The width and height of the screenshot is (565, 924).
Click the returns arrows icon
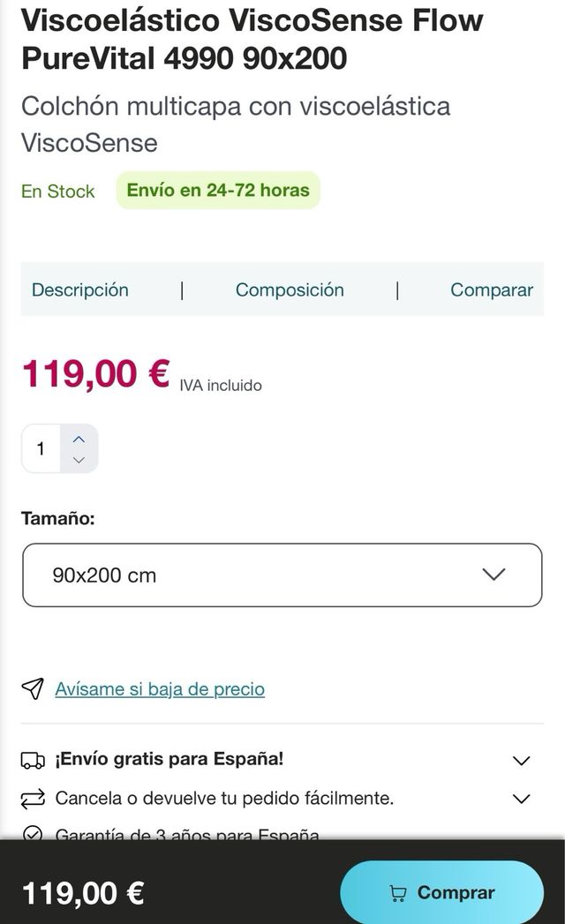tap(34, 798)
